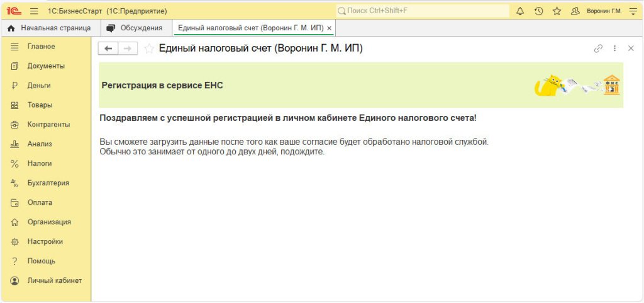Viewport: 644px width, 303px height.
Task: Click the ruble icon for Деньги
Action: coord(14,86)
